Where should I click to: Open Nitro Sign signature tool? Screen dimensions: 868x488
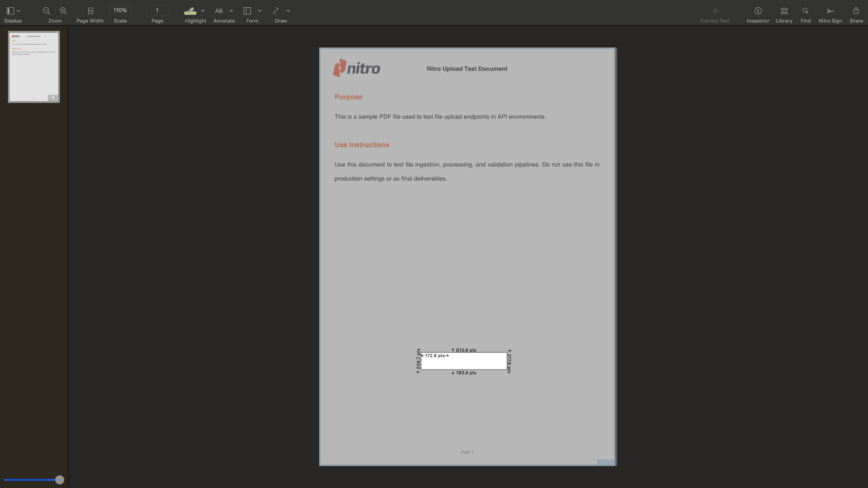pyautogui.click(x=830, y=11)
